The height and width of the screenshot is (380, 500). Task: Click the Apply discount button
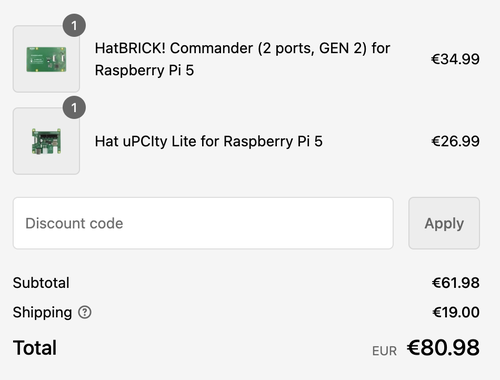click(x=444, y=223)
